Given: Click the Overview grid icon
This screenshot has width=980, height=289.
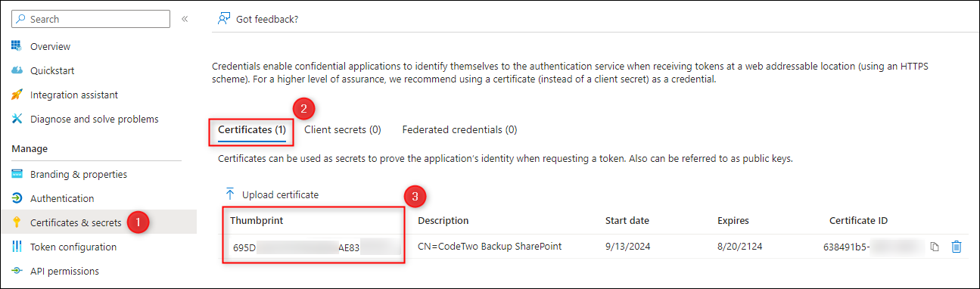Looking at the screenshot, I should (17, 46).
